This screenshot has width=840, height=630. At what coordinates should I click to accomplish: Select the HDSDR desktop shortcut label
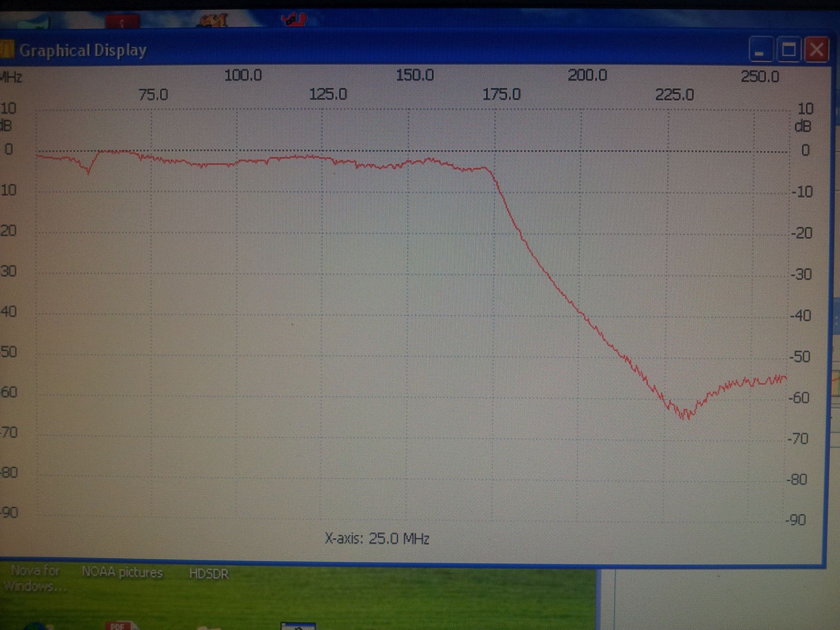tap(208, 573)
